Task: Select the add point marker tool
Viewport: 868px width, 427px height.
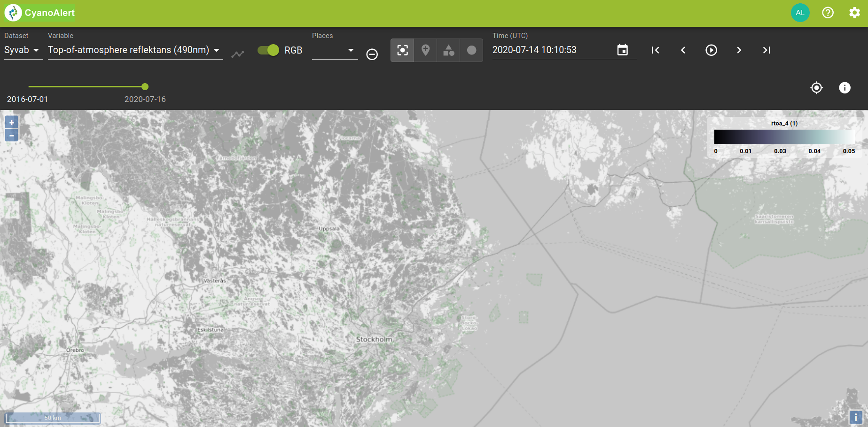Action: coord(425,50)
